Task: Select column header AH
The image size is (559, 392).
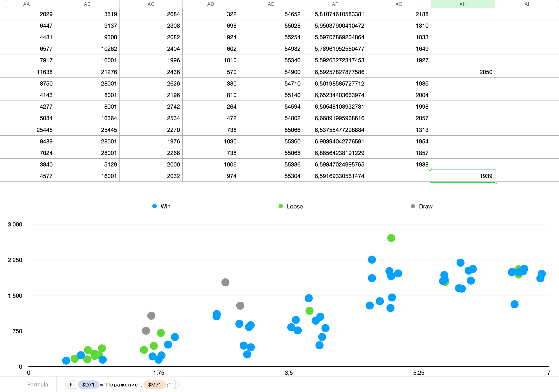Action: click(463, 4)
